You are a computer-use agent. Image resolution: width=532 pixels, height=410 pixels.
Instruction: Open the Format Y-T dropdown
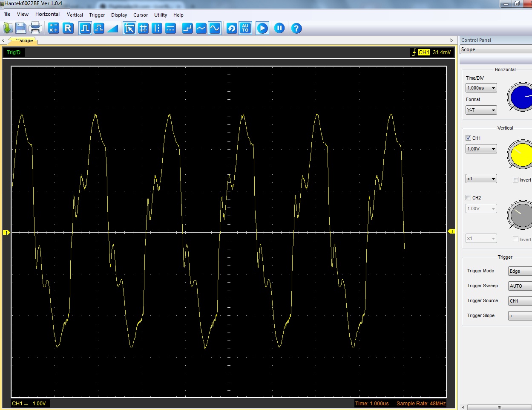click(x=481, y=110)
